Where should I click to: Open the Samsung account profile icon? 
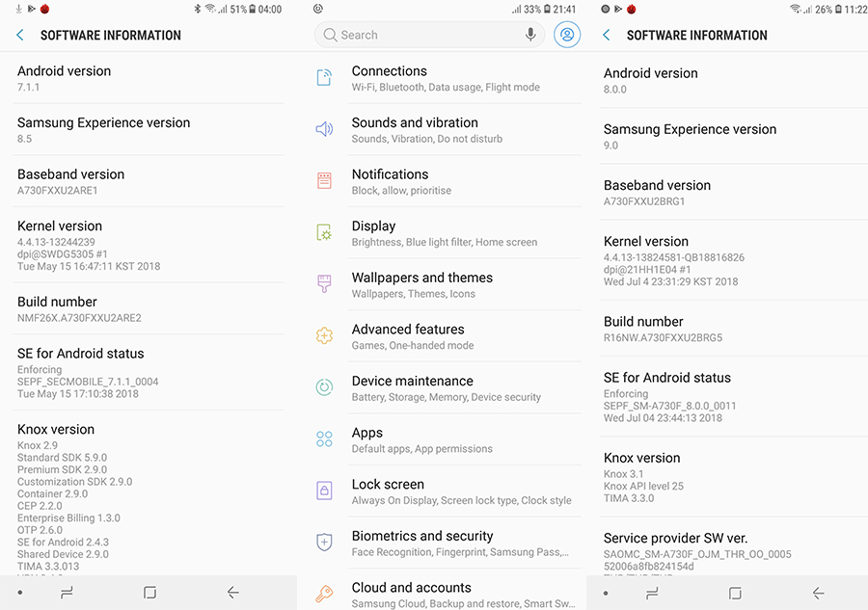coord(567,35)
